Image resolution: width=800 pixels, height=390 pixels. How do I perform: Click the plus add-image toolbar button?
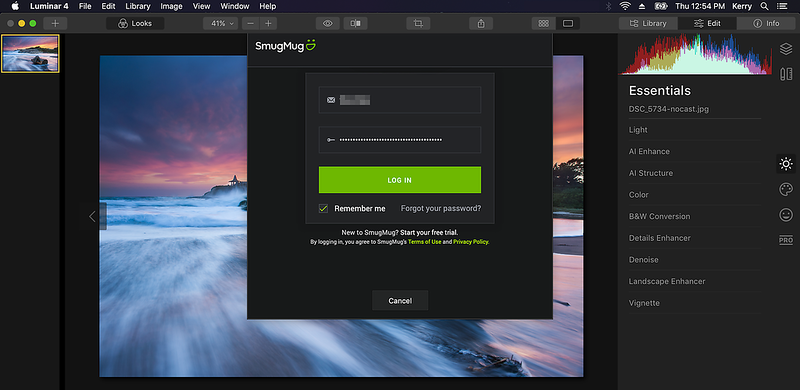click(55, 23)
